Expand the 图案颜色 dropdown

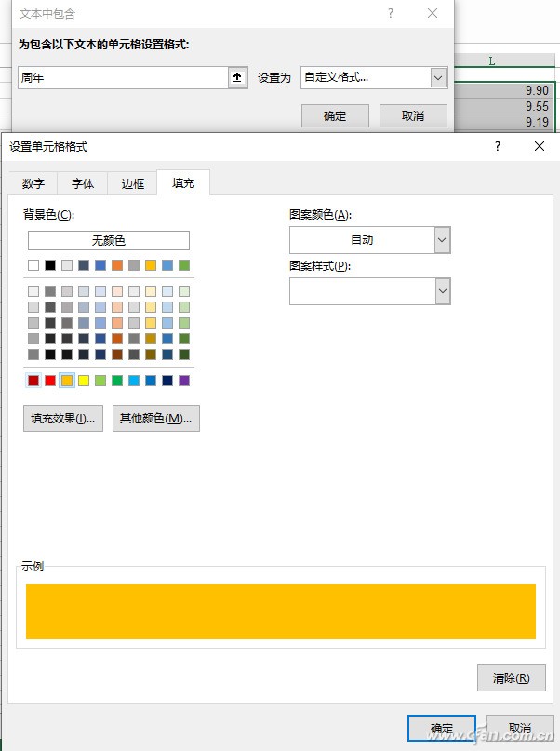tap(442, 240)
